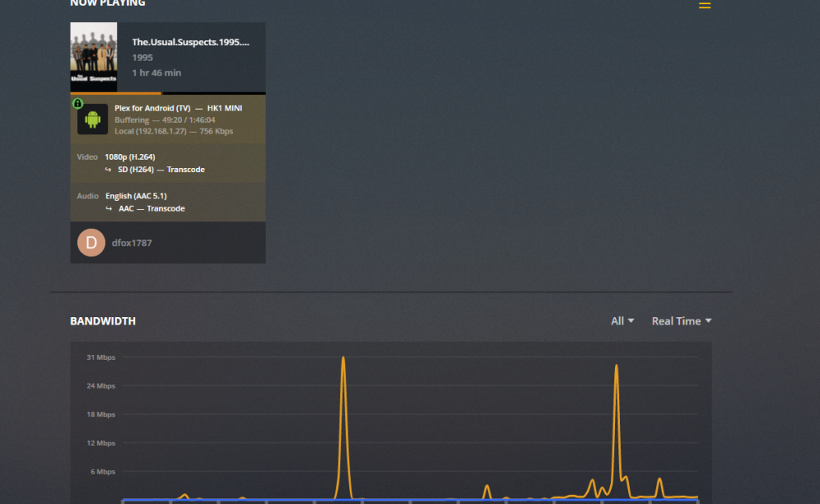Open The.Usual.Suspects.1995 title link
The height and width of the screenshot is (504, 820).
coord(190,42)
